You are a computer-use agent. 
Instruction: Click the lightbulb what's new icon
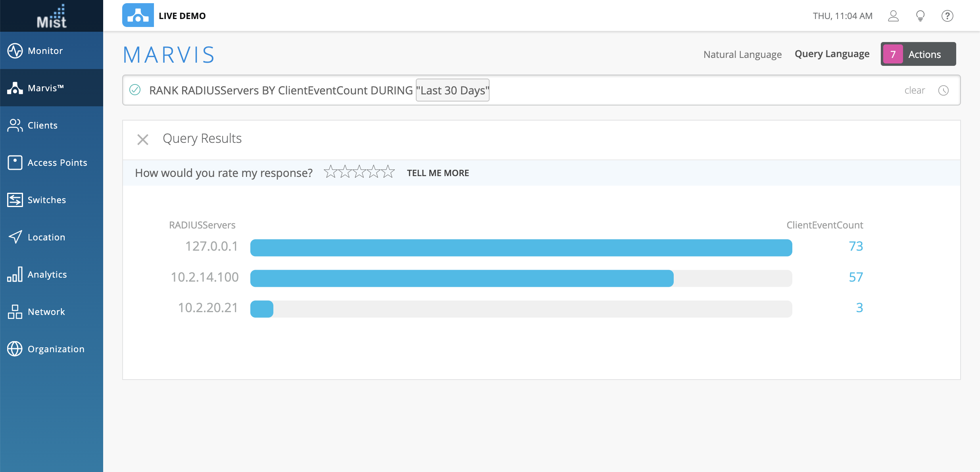(x=920, y=16)
